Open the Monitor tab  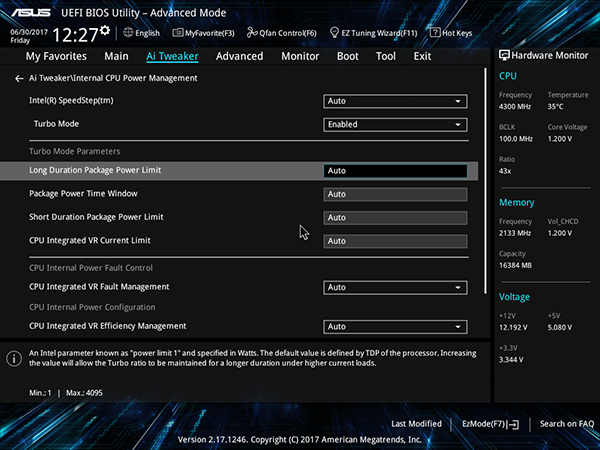(x=300, y=56)
